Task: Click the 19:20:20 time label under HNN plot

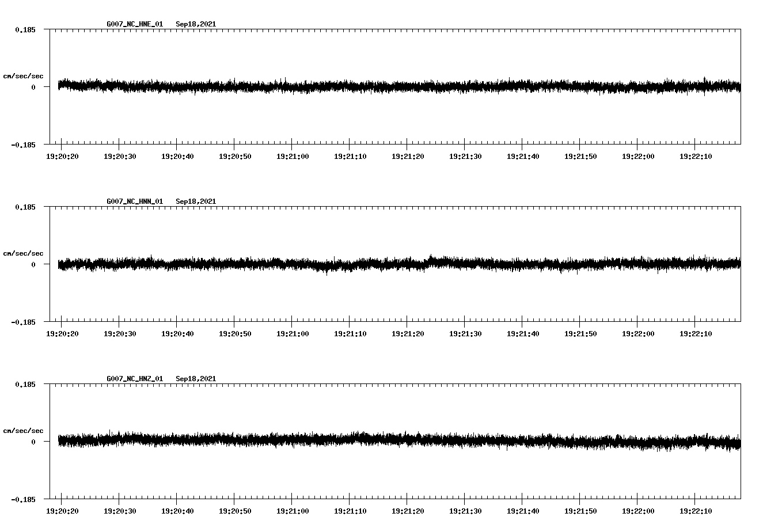Action: tap(62, 333)
